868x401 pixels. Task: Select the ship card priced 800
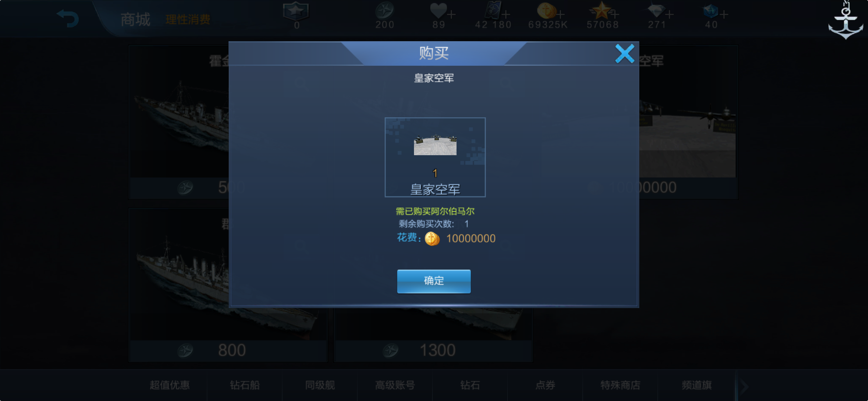point(228,285)
